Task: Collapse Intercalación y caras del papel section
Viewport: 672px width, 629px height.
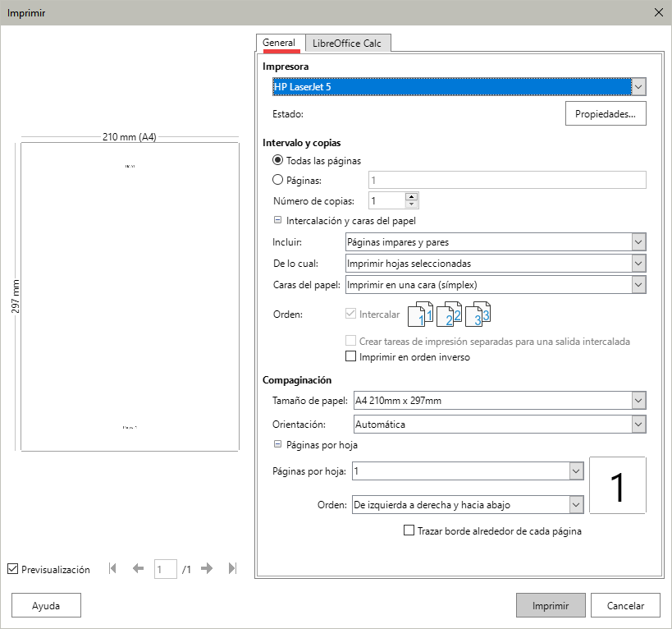Action: [278, 220]
